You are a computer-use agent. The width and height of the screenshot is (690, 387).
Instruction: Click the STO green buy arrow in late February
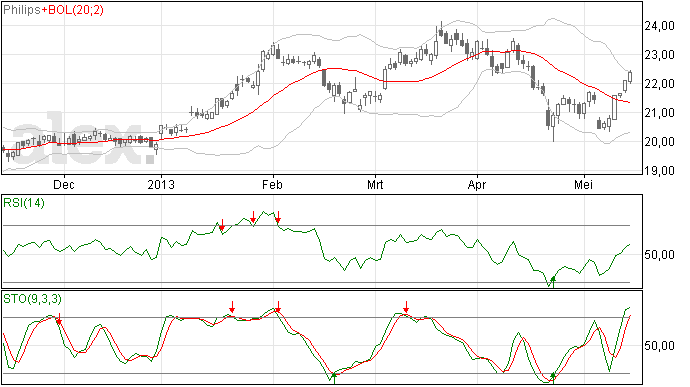(x=334, y=378)
